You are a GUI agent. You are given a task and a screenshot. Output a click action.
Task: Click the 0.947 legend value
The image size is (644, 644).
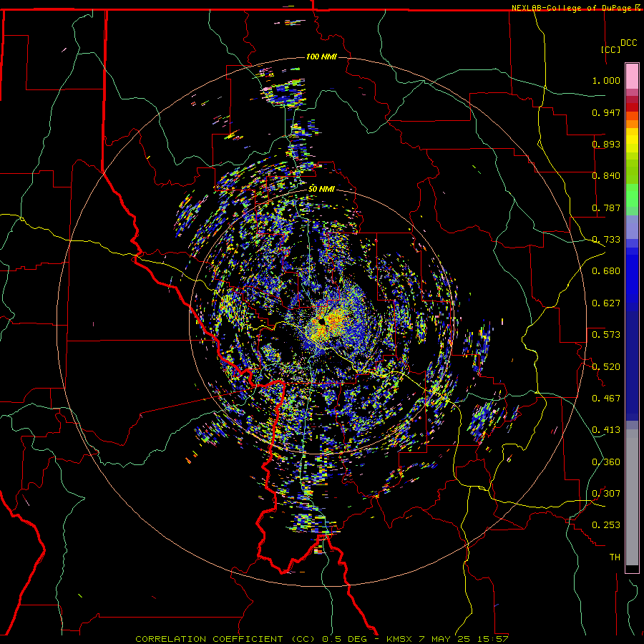(x=606, y=112)
